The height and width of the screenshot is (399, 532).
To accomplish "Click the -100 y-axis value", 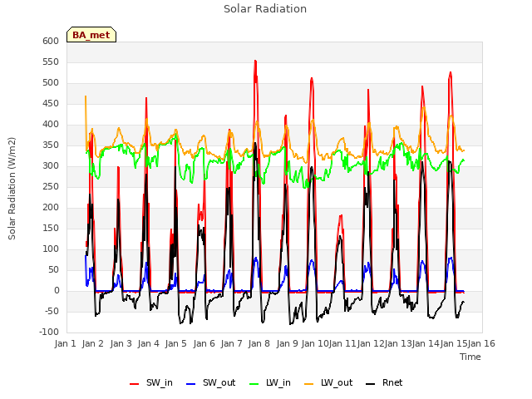I will coord(49,332).
